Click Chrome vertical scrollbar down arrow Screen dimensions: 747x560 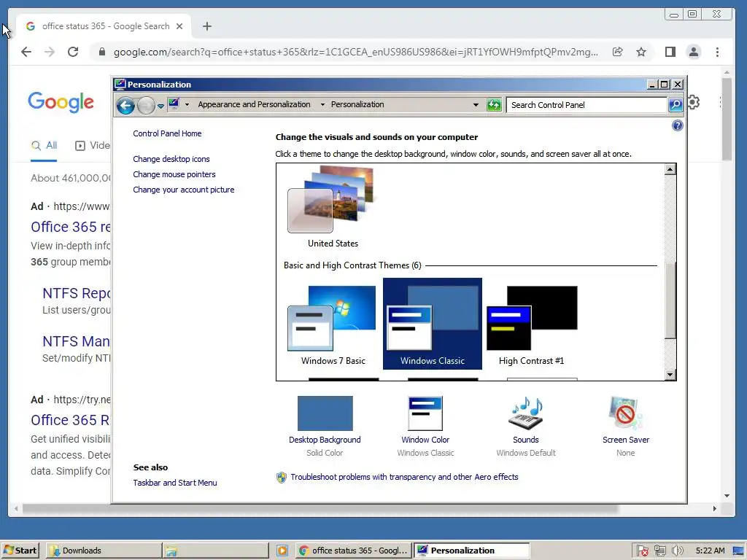coord(727,496)
